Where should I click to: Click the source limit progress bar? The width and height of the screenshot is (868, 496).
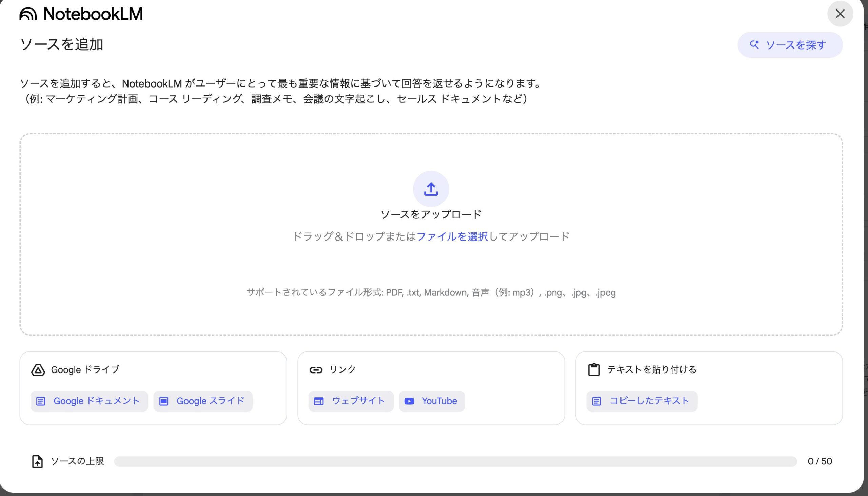click(x=455, y=462)
